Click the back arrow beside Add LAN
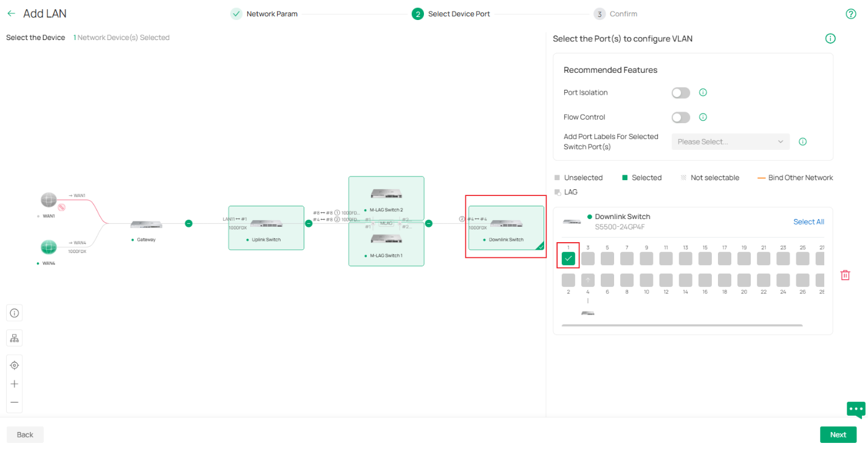 point(11,13)
